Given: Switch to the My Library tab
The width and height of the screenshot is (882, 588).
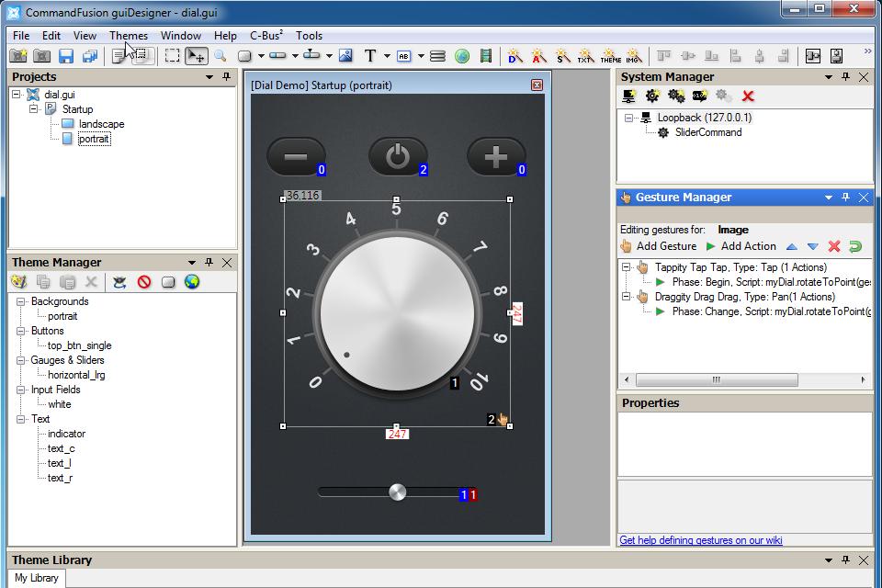Looking at the screenshot, I should pyautogui.click(x=36, y=578).
